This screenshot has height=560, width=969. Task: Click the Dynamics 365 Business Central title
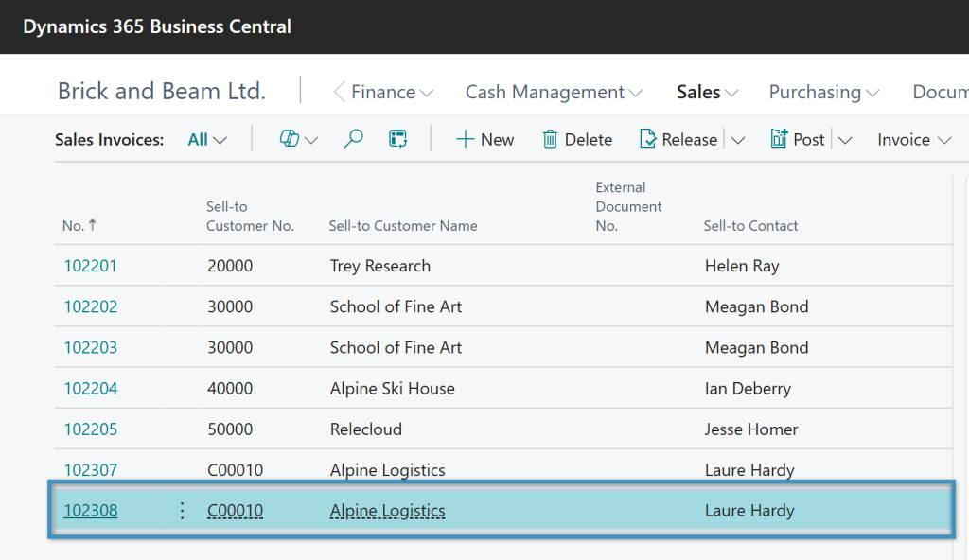(157, 26)
